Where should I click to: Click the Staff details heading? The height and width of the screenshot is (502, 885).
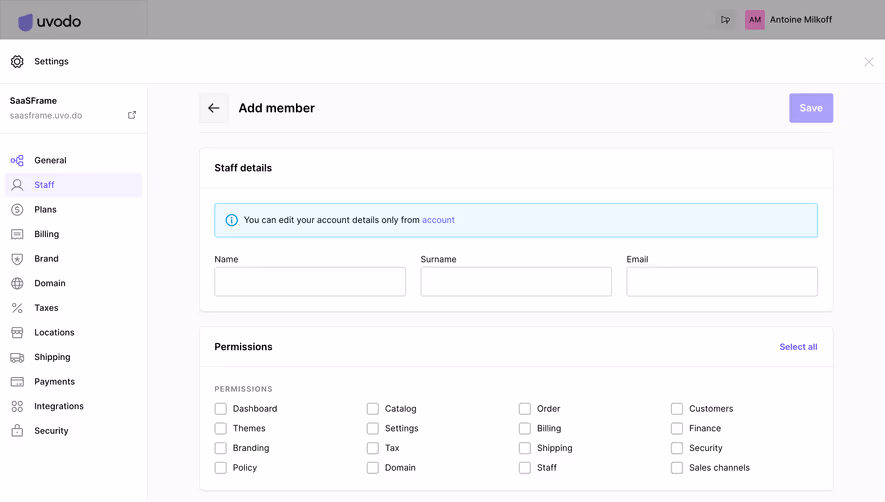[x=243, y=168]
